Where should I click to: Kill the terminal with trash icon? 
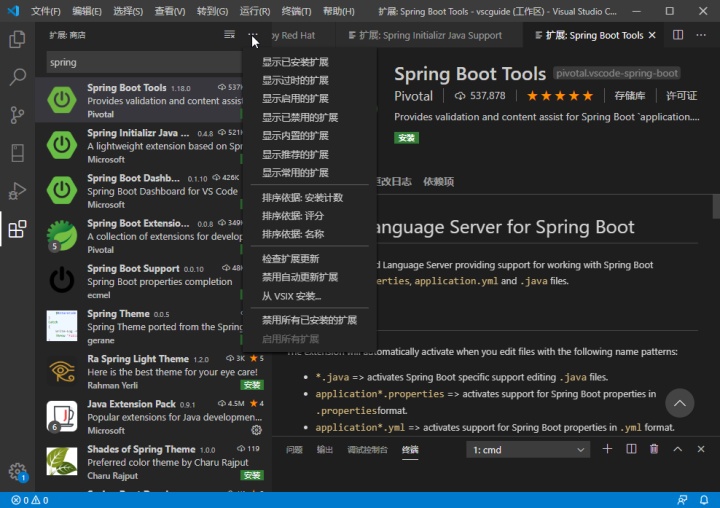tap(654, 449)
